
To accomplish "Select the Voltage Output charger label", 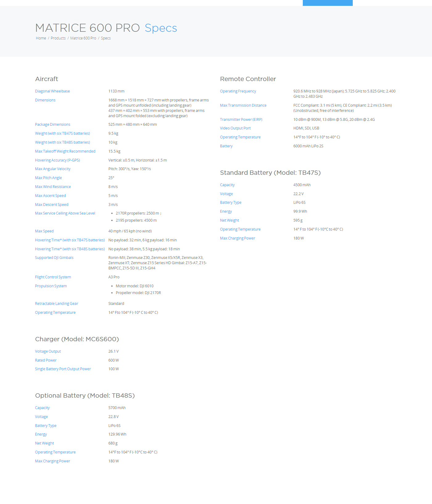I will 48,351.
